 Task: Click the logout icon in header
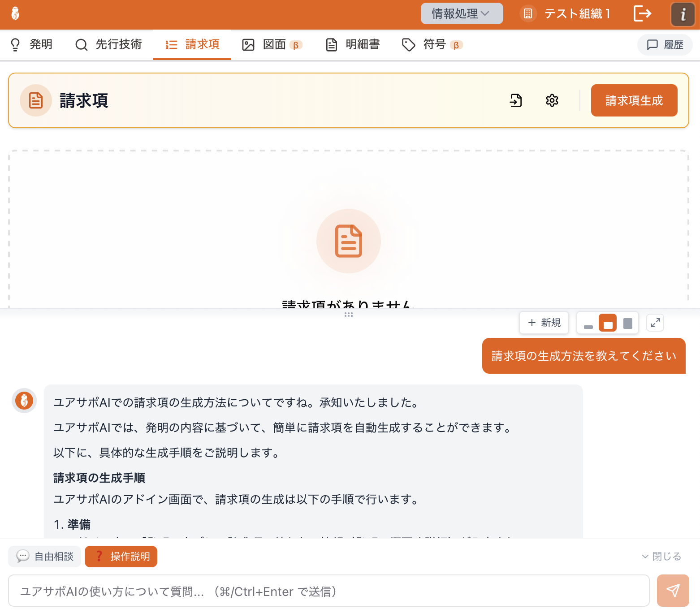tap(642, 13)
